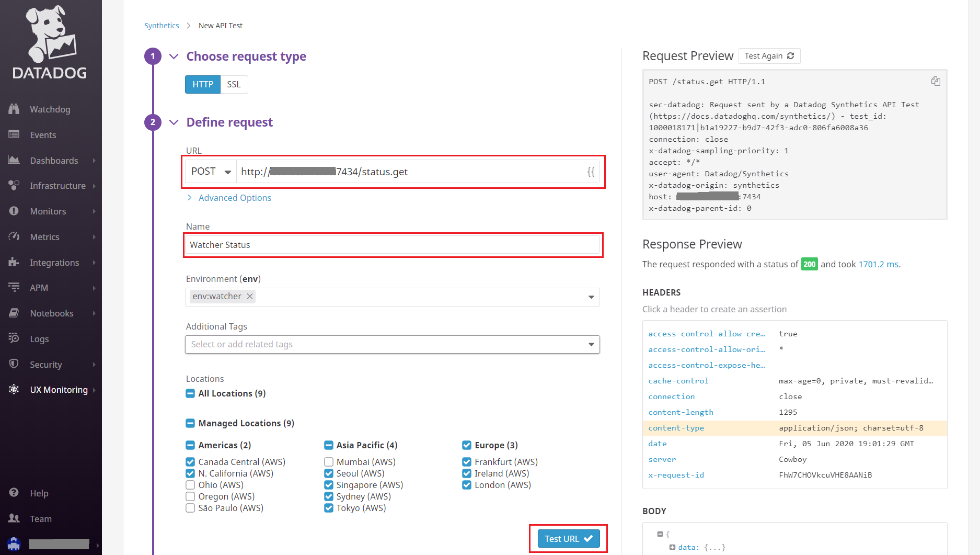Click the x-request-id header link
This screenshot has width=980, height=555.
click(x=676, y=475)
